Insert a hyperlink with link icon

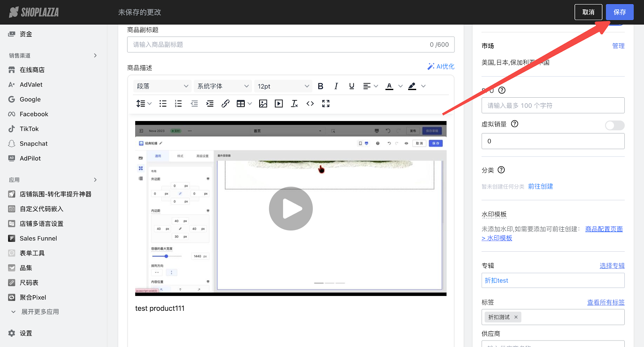tap(225, 104)
